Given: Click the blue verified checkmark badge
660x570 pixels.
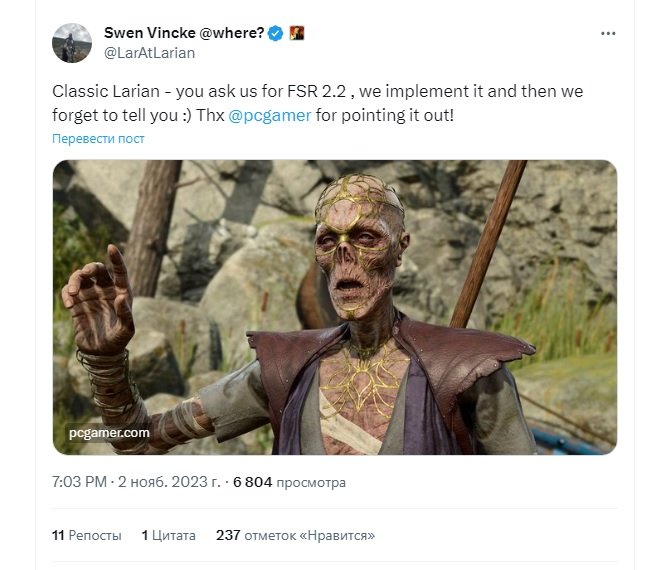Looking at the screenshot, I should pos(277,33).
